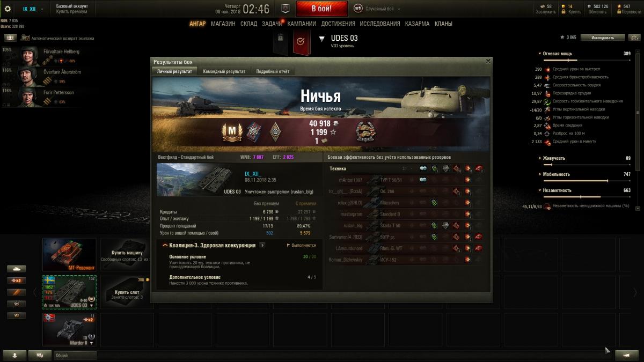Toggle the x2 experience bonus carousel filter
Screen dimensions: 644x362
(16, 280)
